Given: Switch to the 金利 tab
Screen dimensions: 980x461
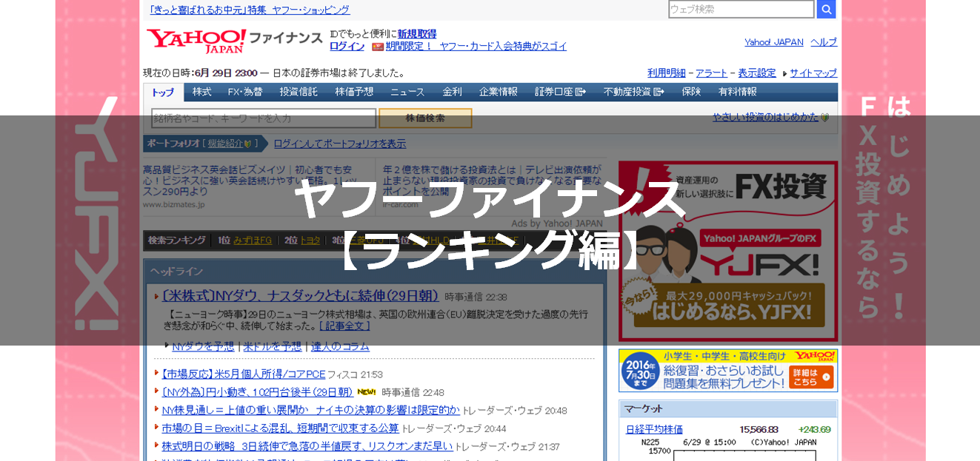Looking at the screenshot, I should tap(453, 92).
